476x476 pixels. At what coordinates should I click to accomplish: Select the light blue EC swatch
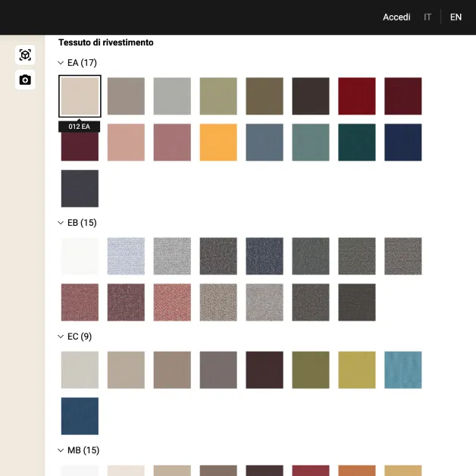point(402,370)
